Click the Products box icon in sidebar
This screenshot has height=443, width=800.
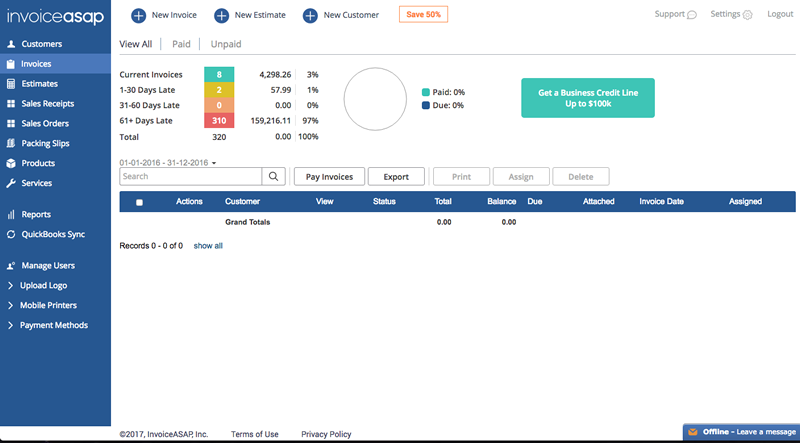tap(11, 163)
